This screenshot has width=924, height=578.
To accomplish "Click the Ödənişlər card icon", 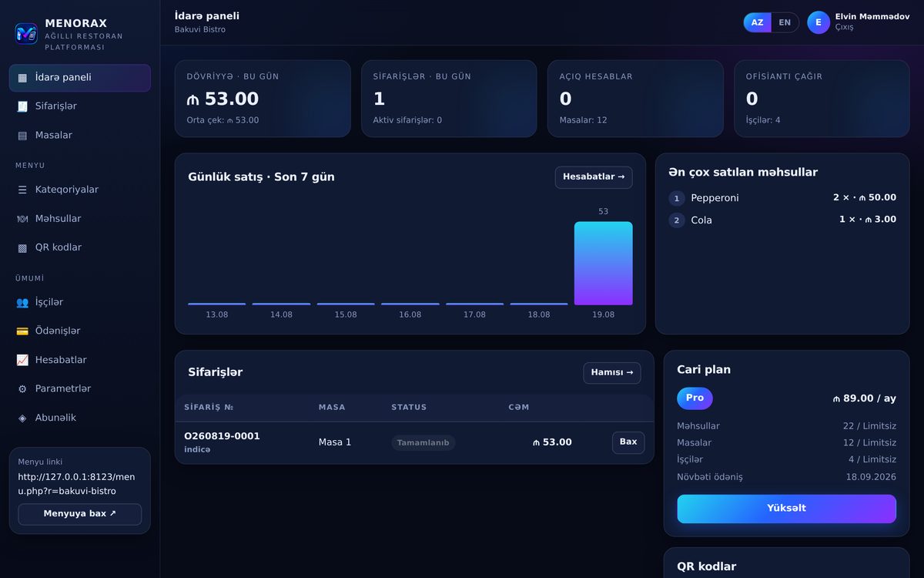I will coord(22,331).
